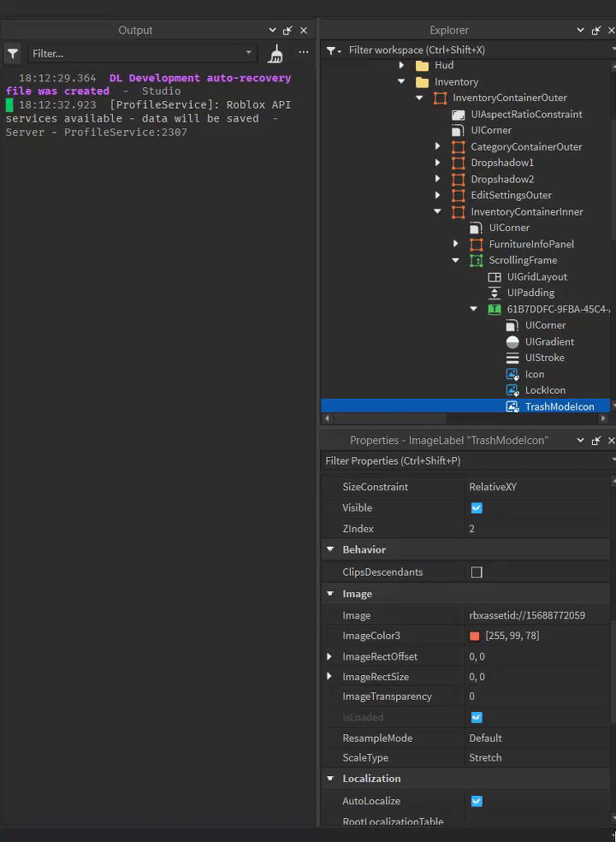Click the Explorer scrollbar right arrow

pyautogui.click(x=603, y=418)
